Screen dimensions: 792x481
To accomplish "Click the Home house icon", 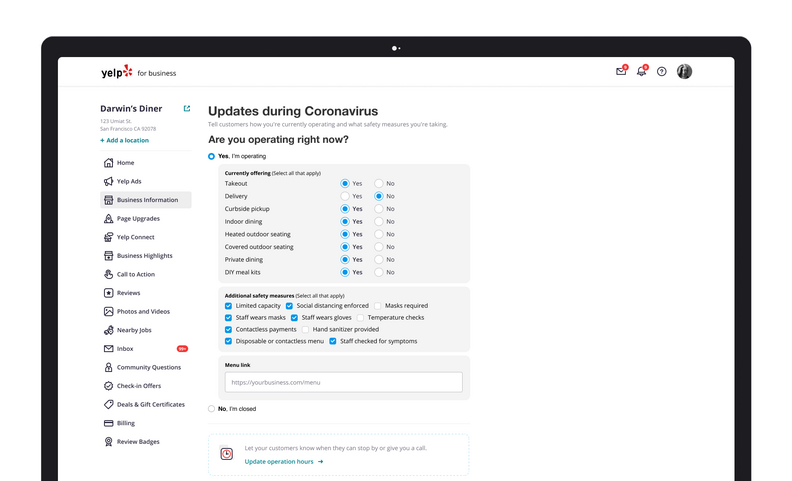I will 108,163.
